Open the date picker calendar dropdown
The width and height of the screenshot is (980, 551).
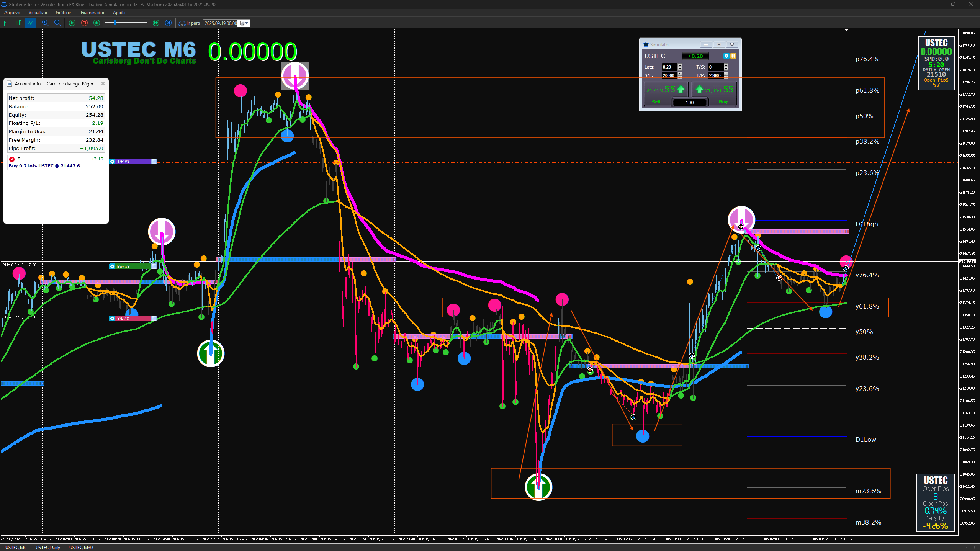pyautogui.click(x=244, y=23)
